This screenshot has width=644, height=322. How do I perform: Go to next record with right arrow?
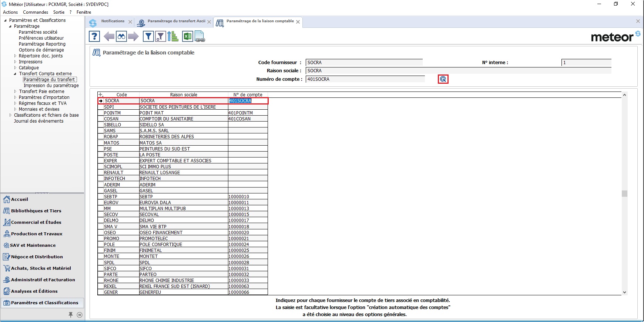click(134, 36)
